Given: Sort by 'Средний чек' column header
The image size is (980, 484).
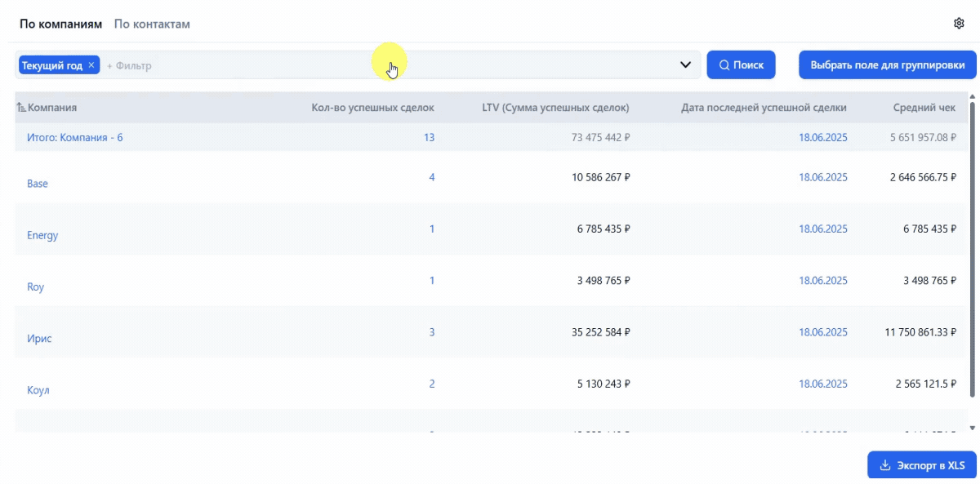Looking at the screenshot, I should 924,108.
